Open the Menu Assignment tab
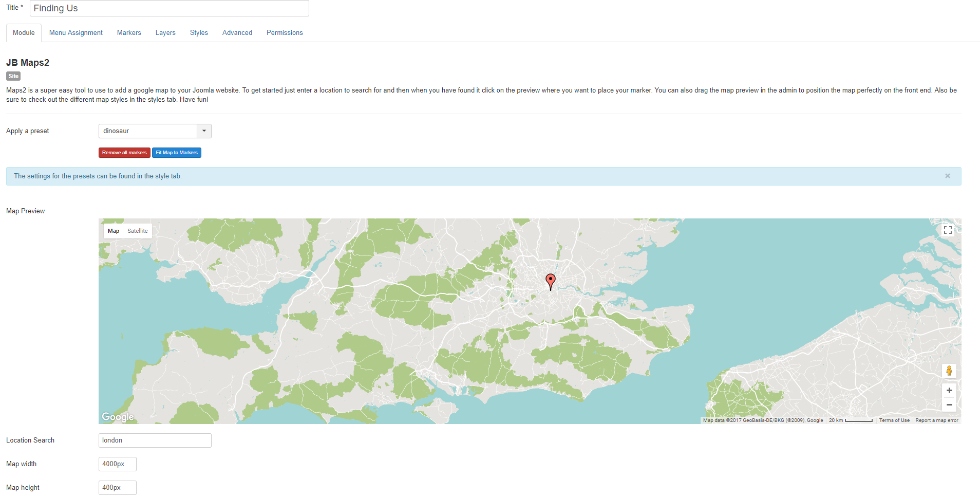 click(x=76, y=32)
